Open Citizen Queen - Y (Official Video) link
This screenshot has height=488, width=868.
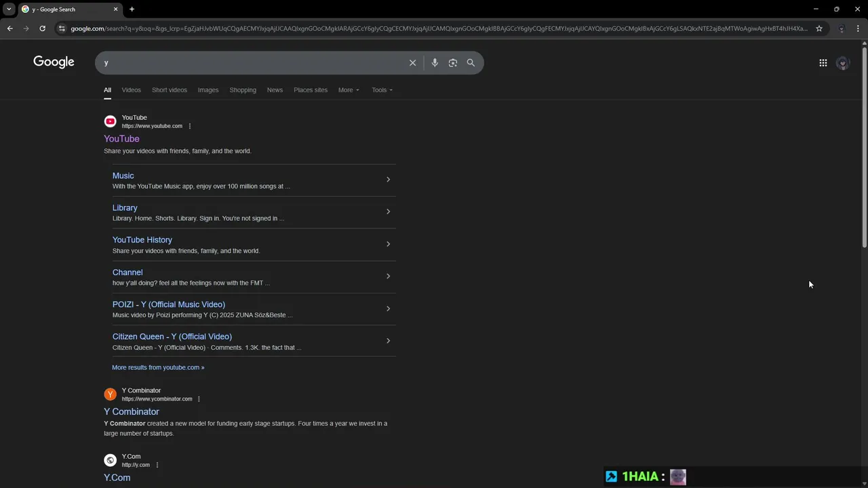coord(172,337)
